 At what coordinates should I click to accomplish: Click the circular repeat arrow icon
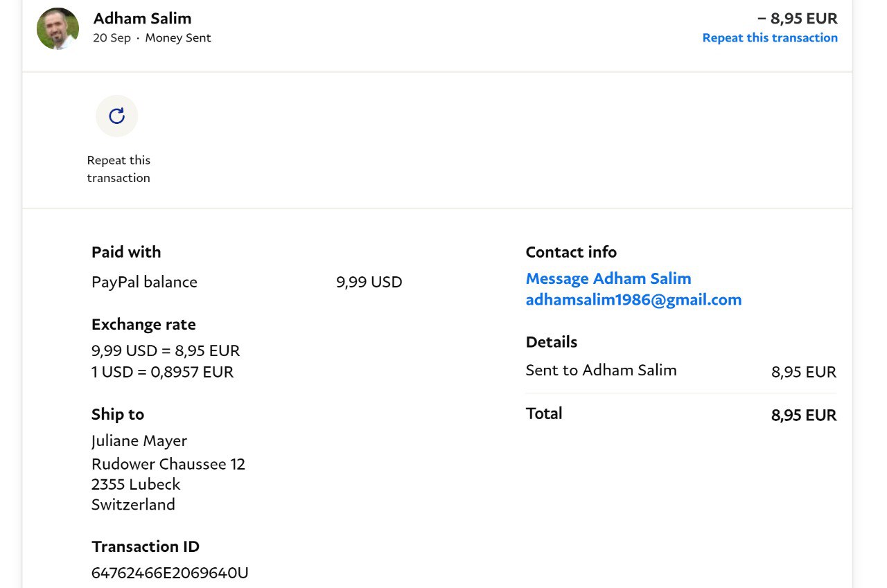pos(116,116)
